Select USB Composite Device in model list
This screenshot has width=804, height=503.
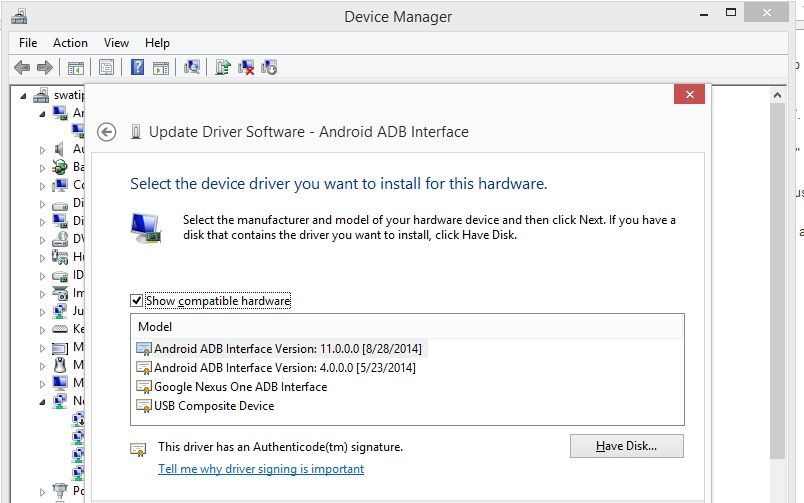pos(213,406)
